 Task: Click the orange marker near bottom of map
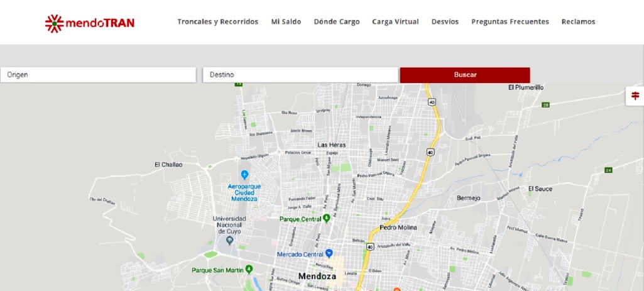coord(396,289)
